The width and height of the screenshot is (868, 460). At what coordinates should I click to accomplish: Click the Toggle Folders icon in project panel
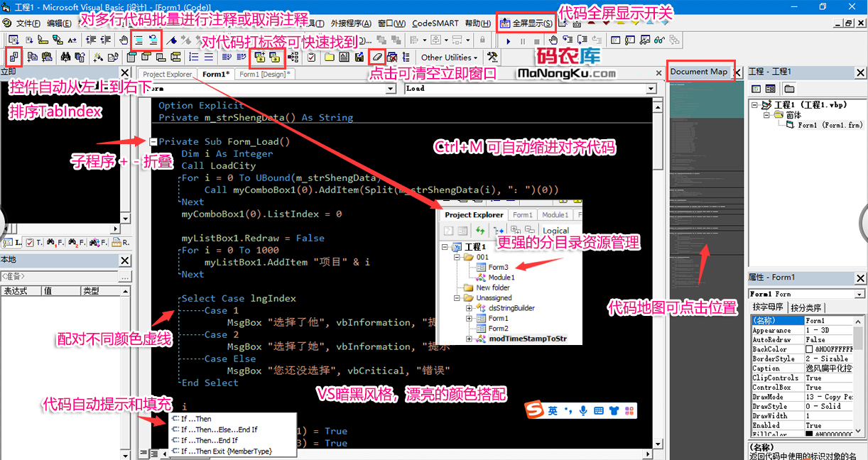(788, 89)
